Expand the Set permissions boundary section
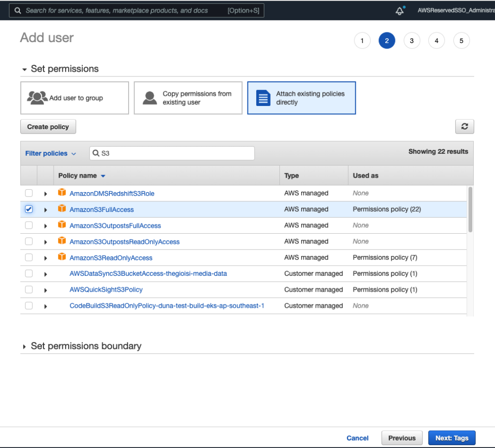Screen dimensions: 495x448 click(x=24, y=346)
